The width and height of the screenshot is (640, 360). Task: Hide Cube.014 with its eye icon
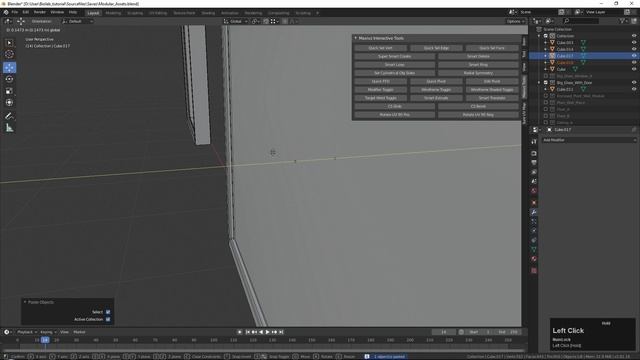click(634, 49)
